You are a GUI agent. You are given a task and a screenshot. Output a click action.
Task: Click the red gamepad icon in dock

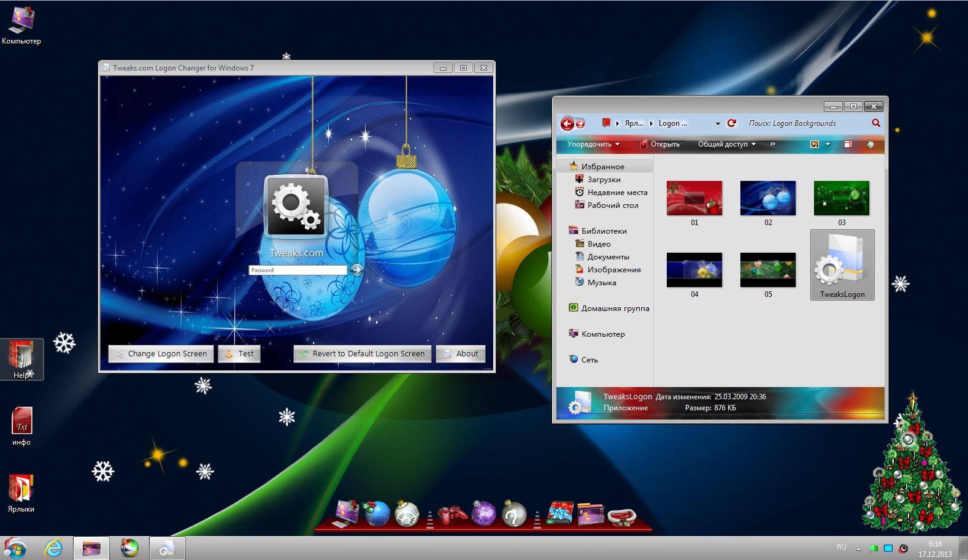(452, 515)
